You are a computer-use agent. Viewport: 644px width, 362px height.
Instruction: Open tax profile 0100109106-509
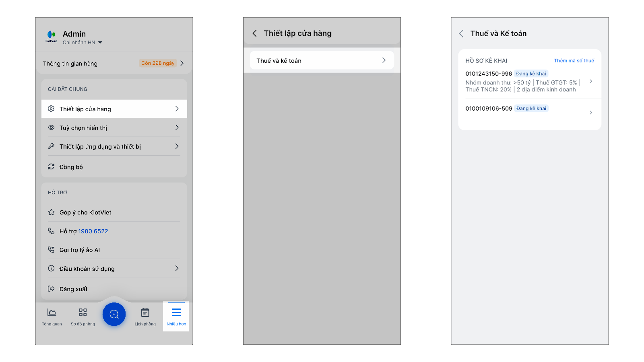(529, 112)
